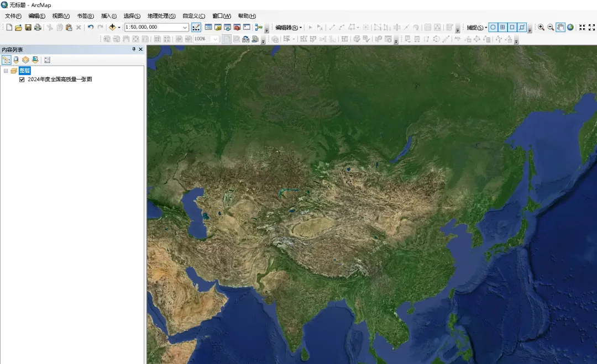Viewport: 597px width, 364px height.
Task: Switch to List By Drawing Order
Action: click(7, 60)
